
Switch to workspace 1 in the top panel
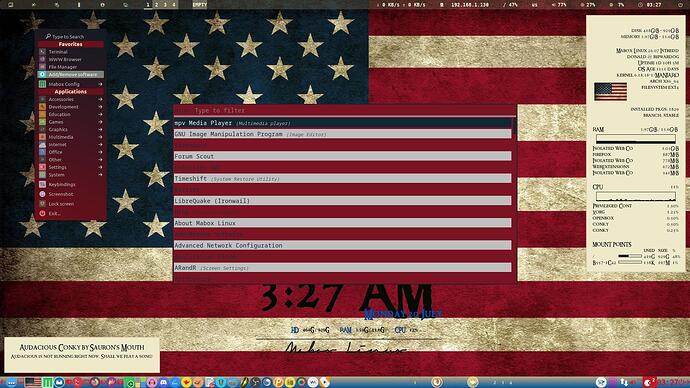pyautogui.click(x=148, y=5)
